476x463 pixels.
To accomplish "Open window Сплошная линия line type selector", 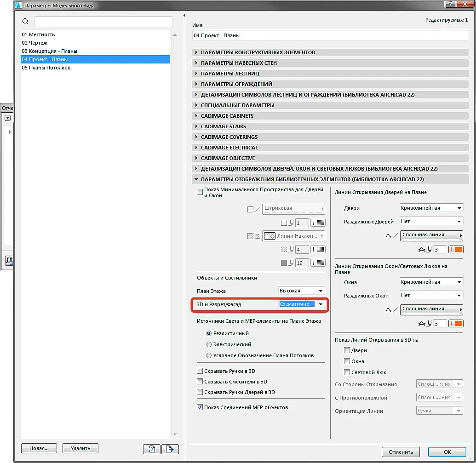I will click(431, 309).
